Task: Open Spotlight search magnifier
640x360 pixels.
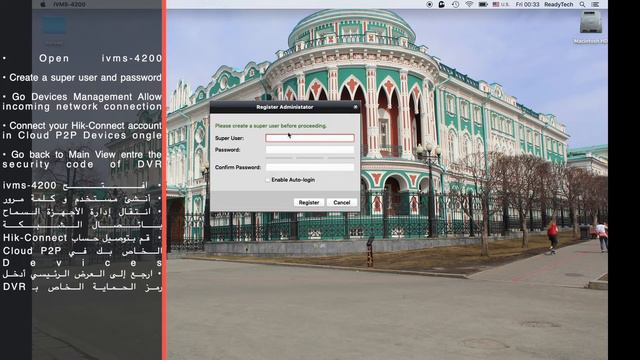Action: tap(582, 4)
